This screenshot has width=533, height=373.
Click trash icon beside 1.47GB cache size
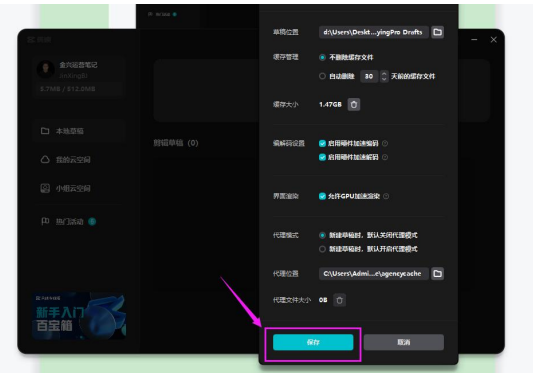[354, 104]
